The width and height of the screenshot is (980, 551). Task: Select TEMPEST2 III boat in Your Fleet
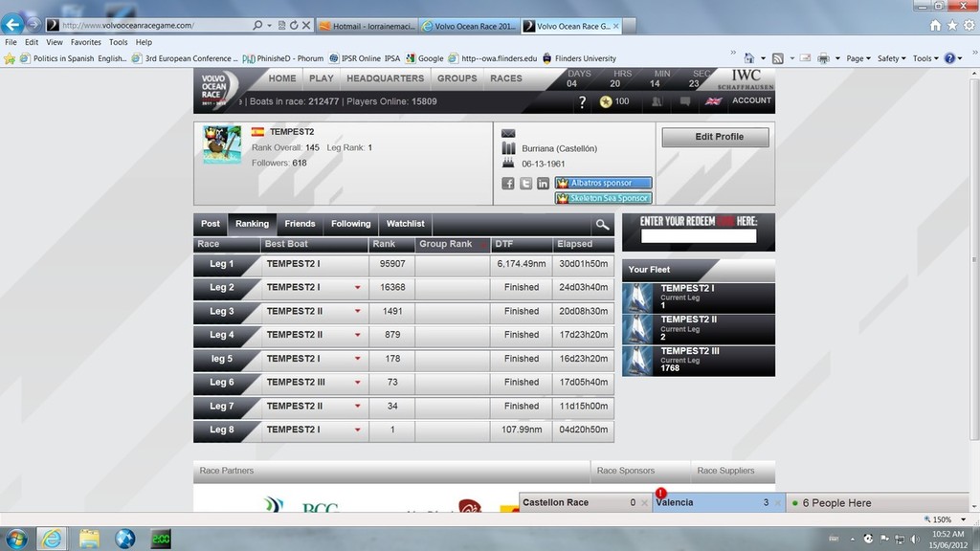pyautogui.click(x=698, y=361)
